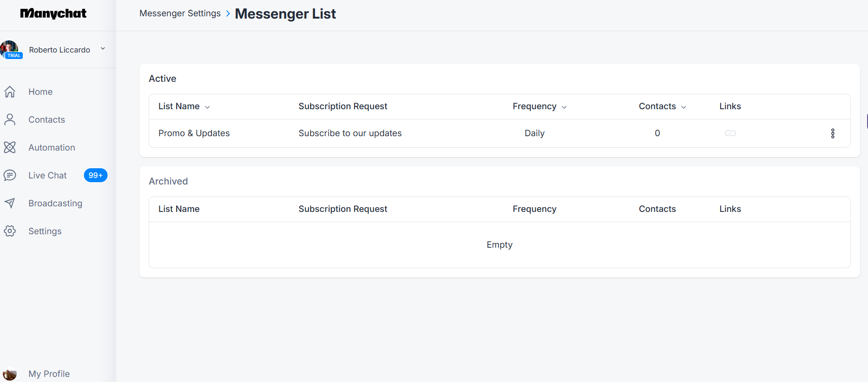Open Broadcasting paper plane icon
868x382 pixels.
(10, 203)
